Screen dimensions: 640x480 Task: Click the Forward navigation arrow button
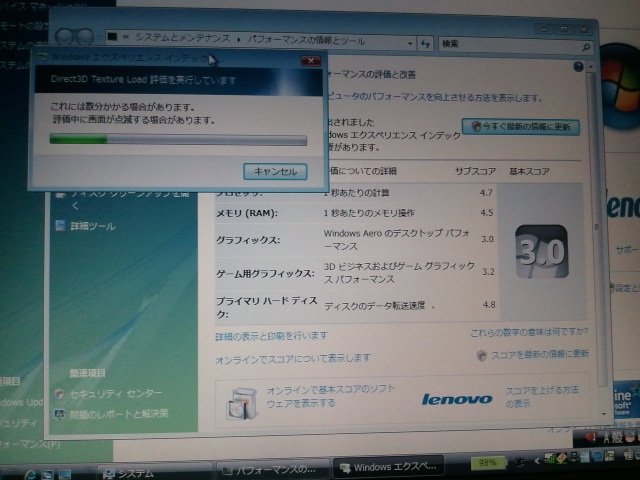(85, 38)
